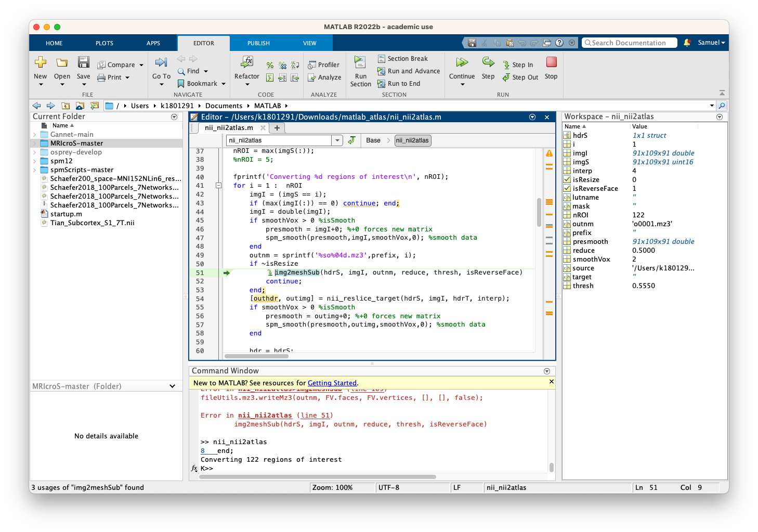The width and height of the screenshot is (758, 532).
Task: Click the editor horizontal scrollbar
Action: point(256,356)
